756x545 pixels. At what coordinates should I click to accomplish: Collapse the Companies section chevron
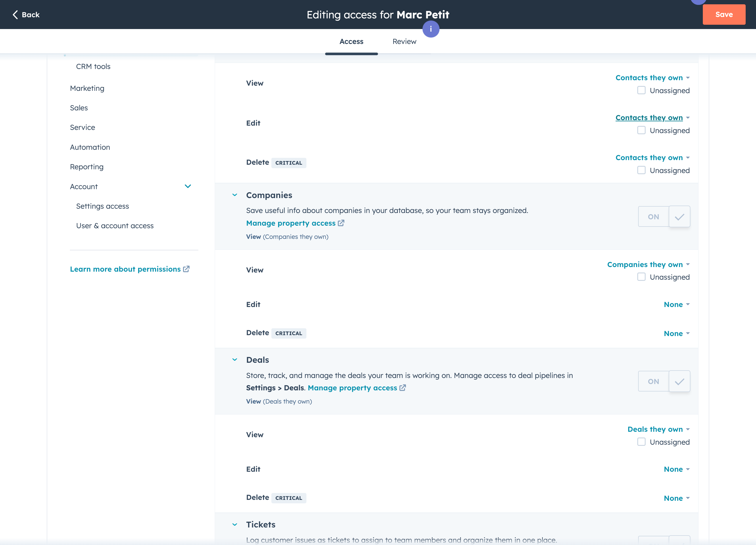tap(235, 195)
